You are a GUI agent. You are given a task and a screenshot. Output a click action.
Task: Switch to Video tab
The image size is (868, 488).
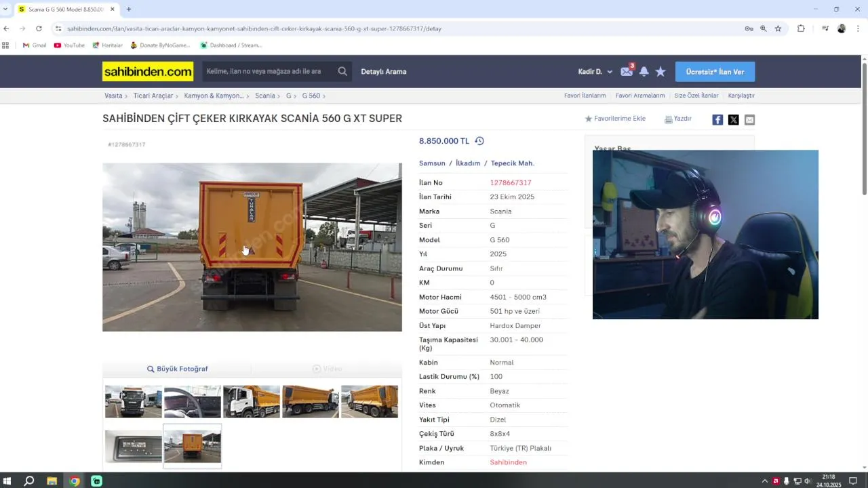click(x=327, y=369)
